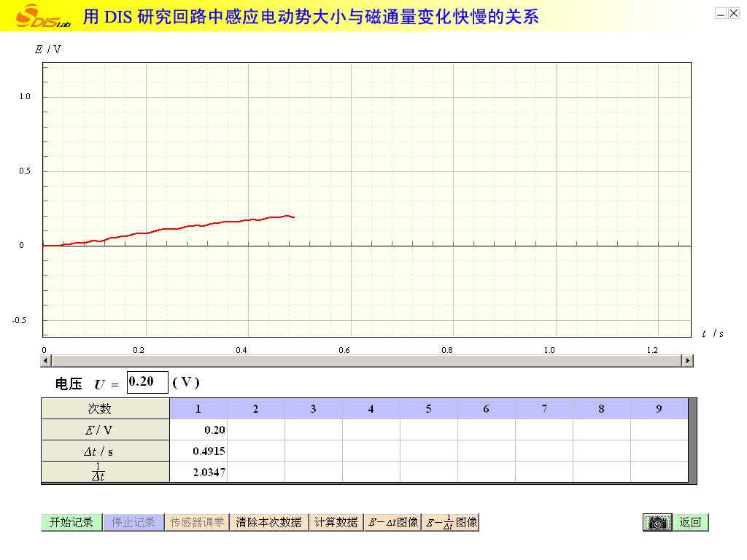
Task: Click the 传感器调零 button
Action: coord(197,522)
